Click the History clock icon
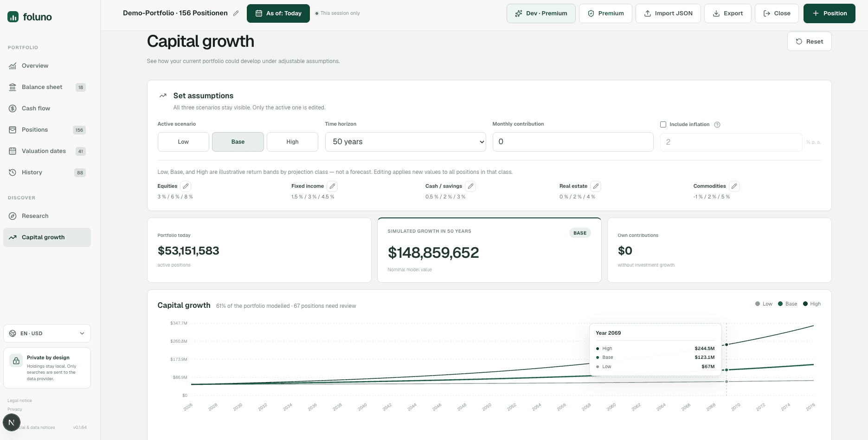Image resolution: width=868 pixels, height=440 pixels. pos(13,172)
